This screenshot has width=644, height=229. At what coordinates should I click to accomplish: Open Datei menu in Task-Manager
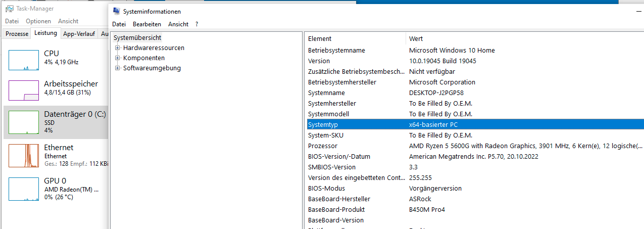click(12, 21)
